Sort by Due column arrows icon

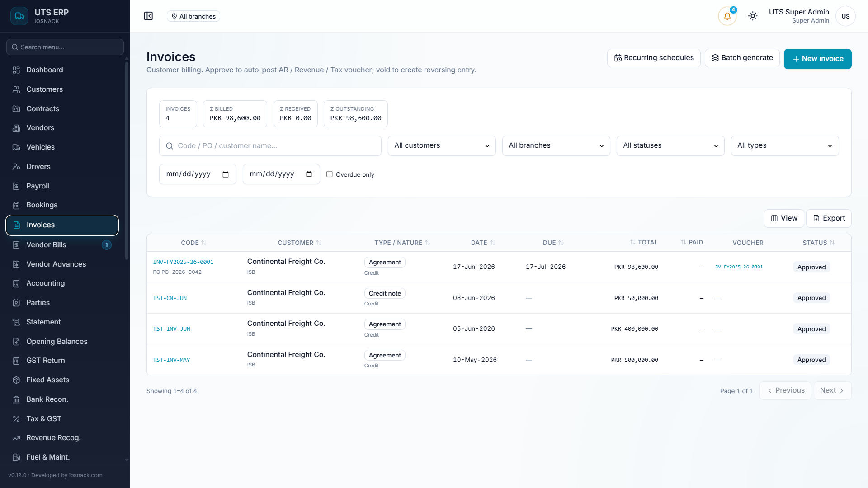(561, 243)
